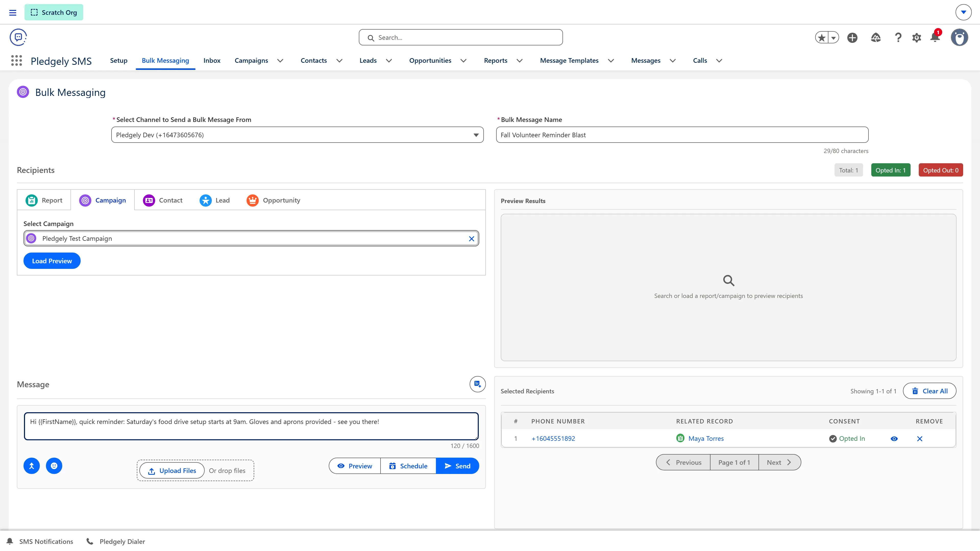Open the notifications bell

(935, 37)
